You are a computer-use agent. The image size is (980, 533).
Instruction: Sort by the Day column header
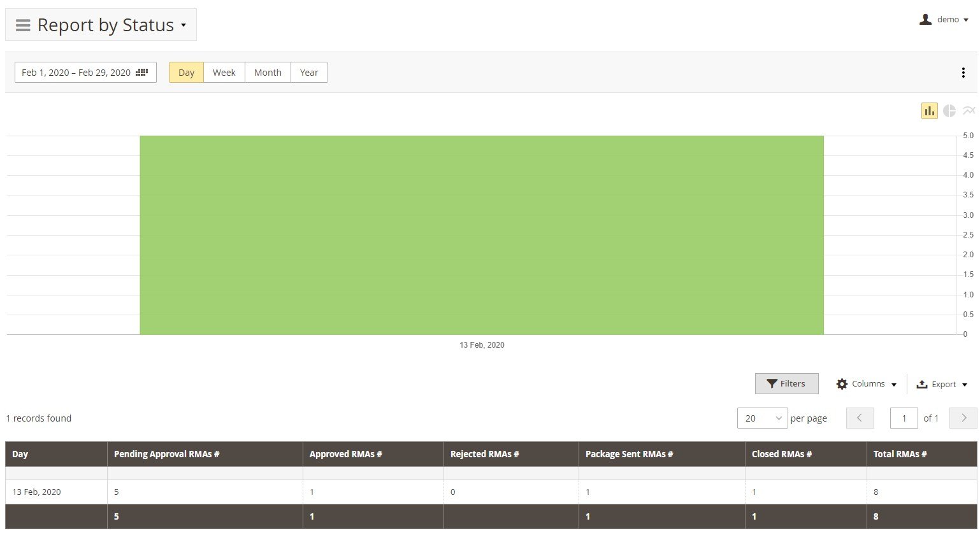[56, 454]
